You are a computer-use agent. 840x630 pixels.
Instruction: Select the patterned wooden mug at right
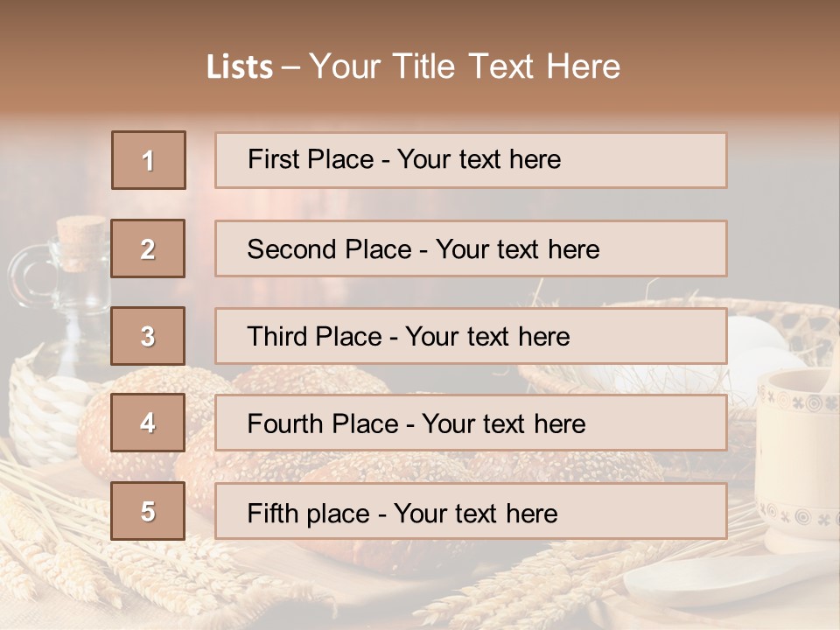coord(798,455)
